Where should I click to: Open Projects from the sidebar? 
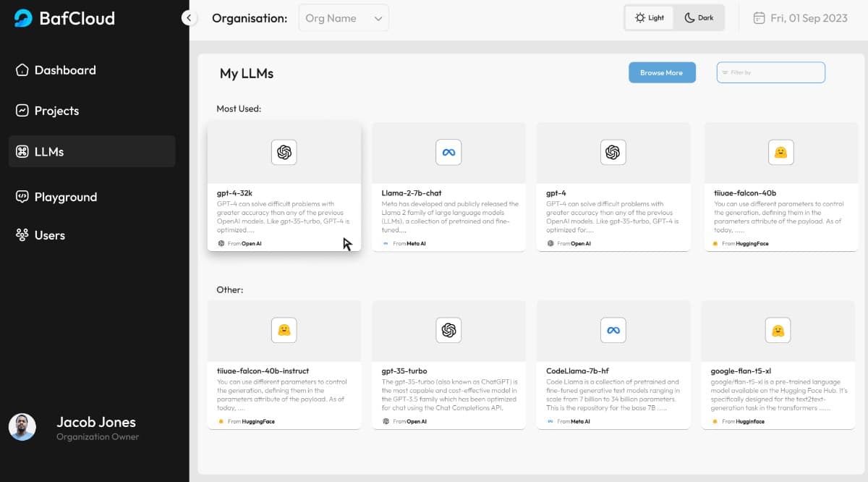click(x=92, y=111)
